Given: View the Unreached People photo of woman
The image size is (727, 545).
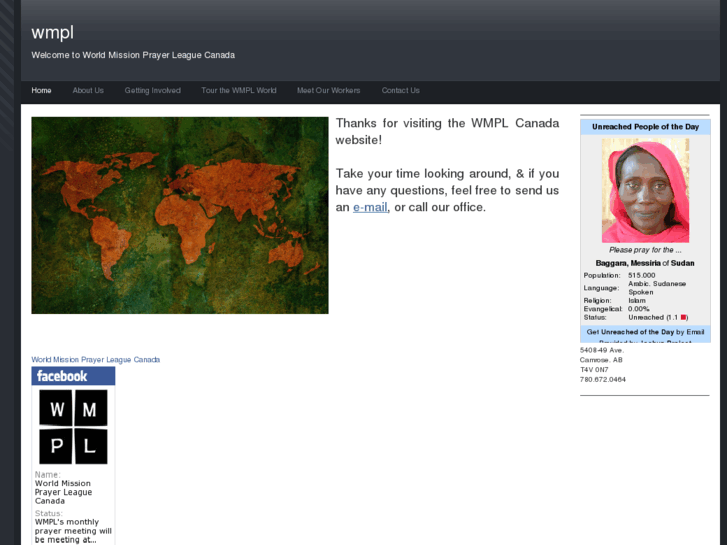Looking at the screenshot, I should (x=645, y=191).
